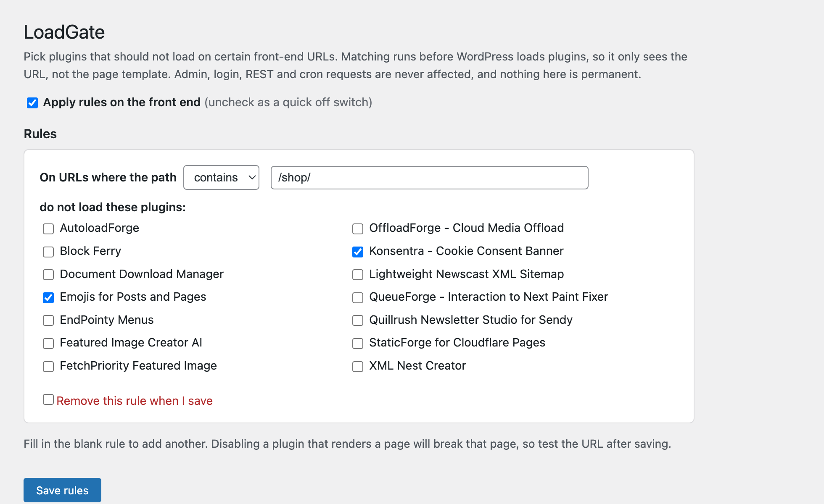Select Quillrush Newsletter Studio for Sendy
Screen dimensions: 824x504
(358, 320)
